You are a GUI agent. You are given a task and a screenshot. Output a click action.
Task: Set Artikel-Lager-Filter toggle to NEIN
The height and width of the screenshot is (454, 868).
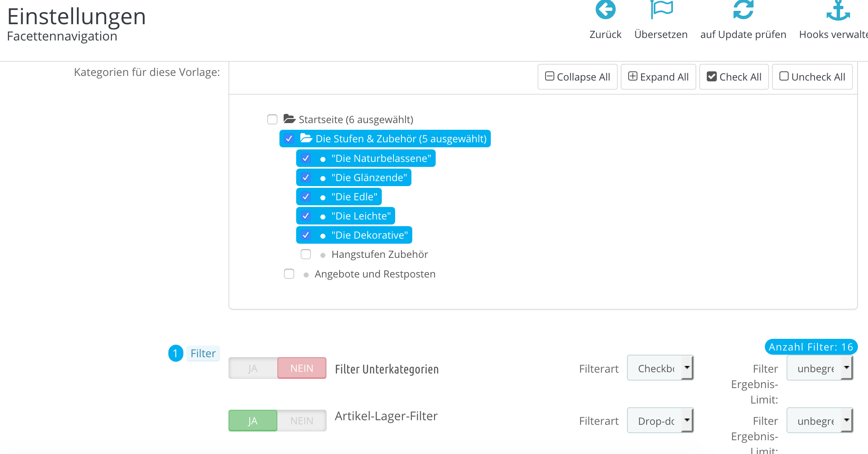point(302,421)
